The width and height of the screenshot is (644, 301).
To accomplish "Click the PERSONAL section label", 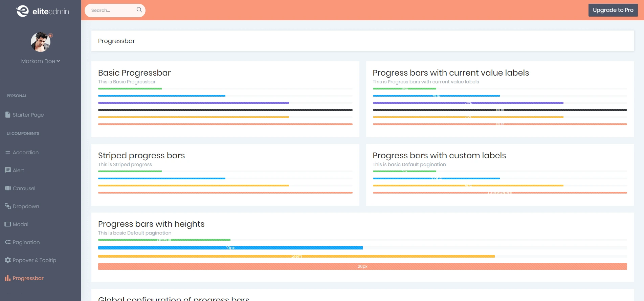I will point(17,96).
